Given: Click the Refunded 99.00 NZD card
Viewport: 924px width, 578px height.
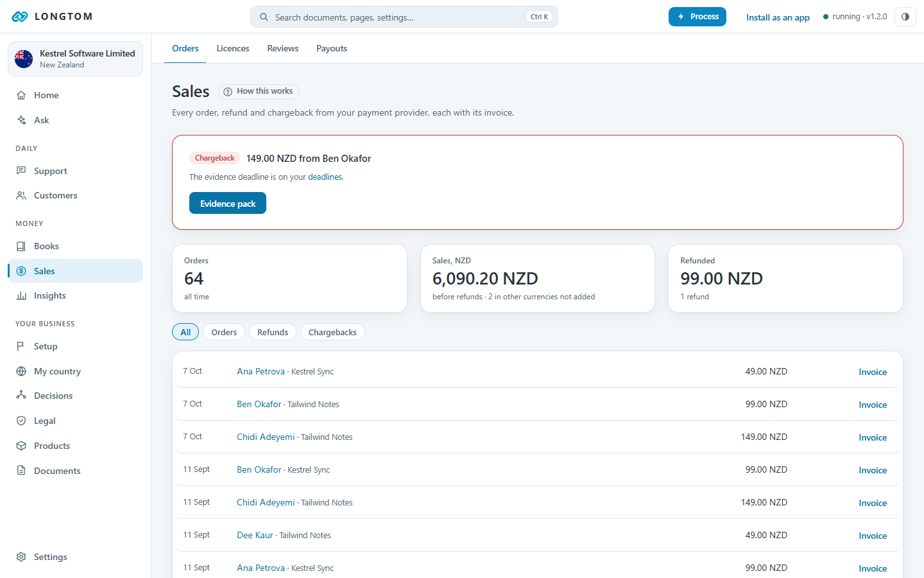Looking at the screenshot, I should (x=785, y=279).
